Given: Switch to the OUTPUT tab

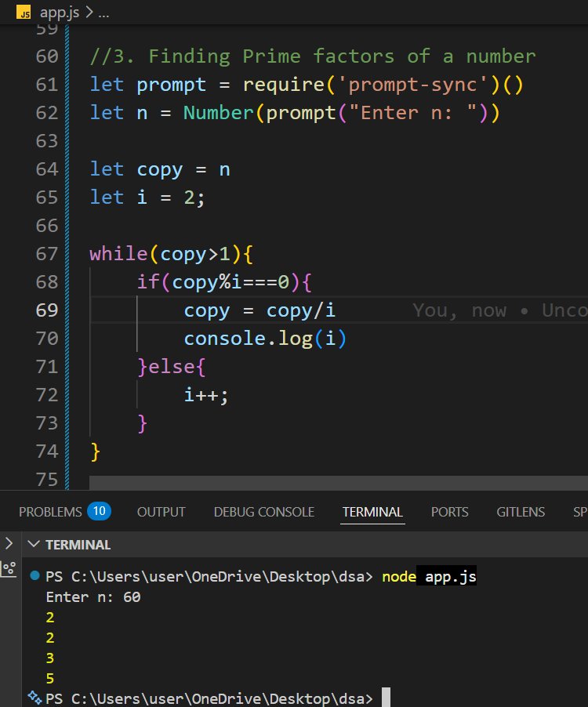Looking at the screenshot, I should [x=161, y=512].
